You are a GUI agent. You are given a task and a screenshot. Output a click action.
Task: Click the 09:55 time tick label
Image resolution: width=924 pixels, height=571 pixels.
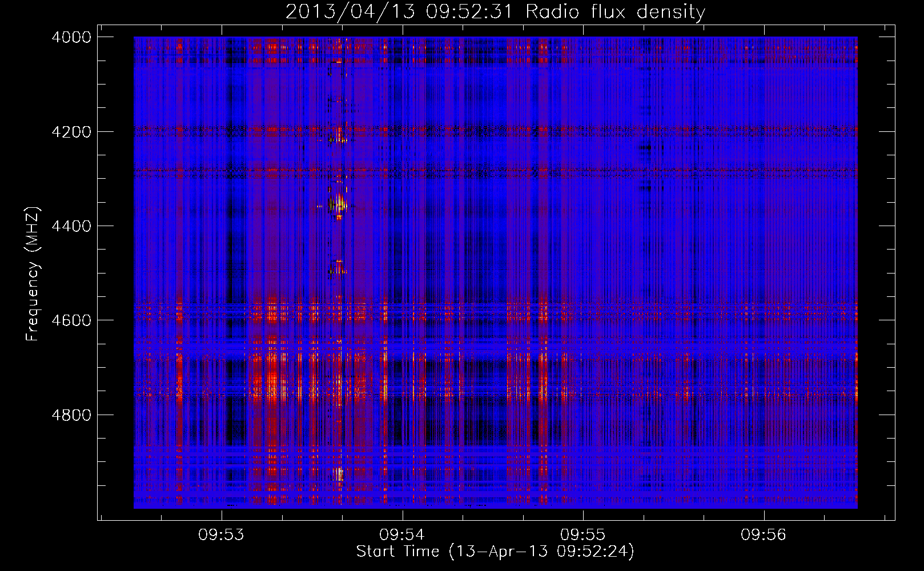point(582,535)
